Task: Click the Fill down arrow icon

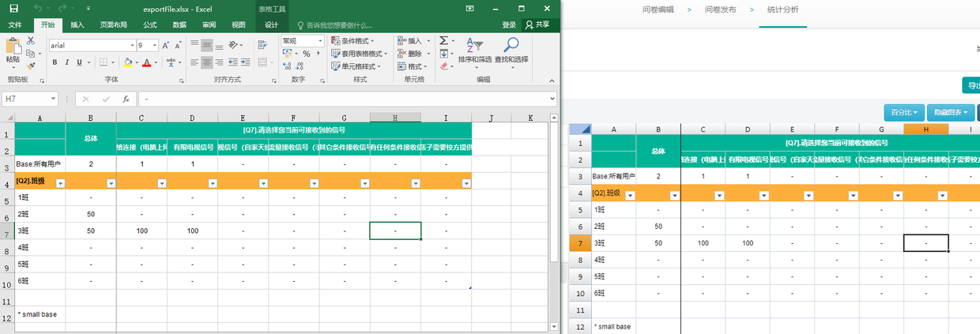Action: pyautogui.click(x=443, y=54)
